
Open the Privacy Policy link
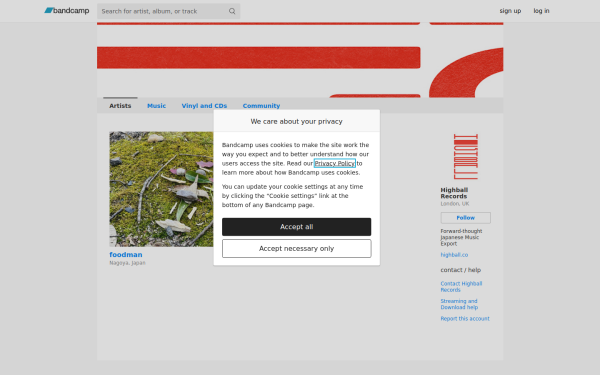pos(334,163)
